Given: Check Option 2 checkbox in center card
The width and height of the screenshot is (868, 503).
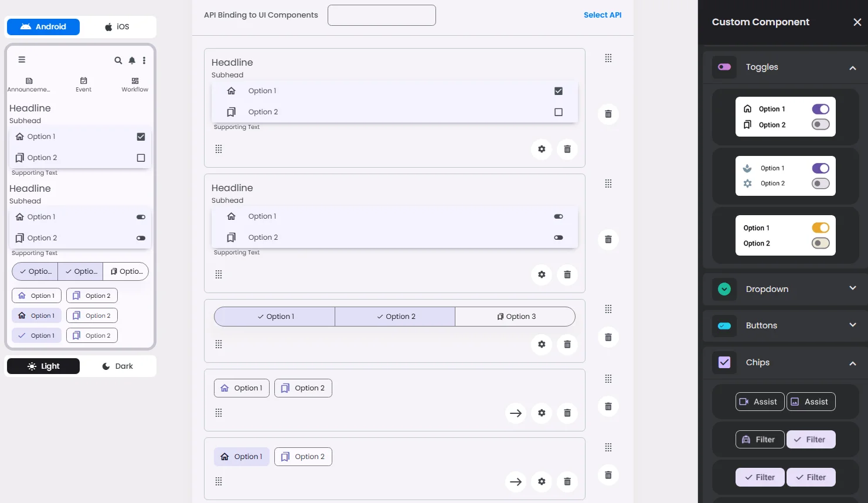Looking at the screenshot, I should (x=559, y=112).
